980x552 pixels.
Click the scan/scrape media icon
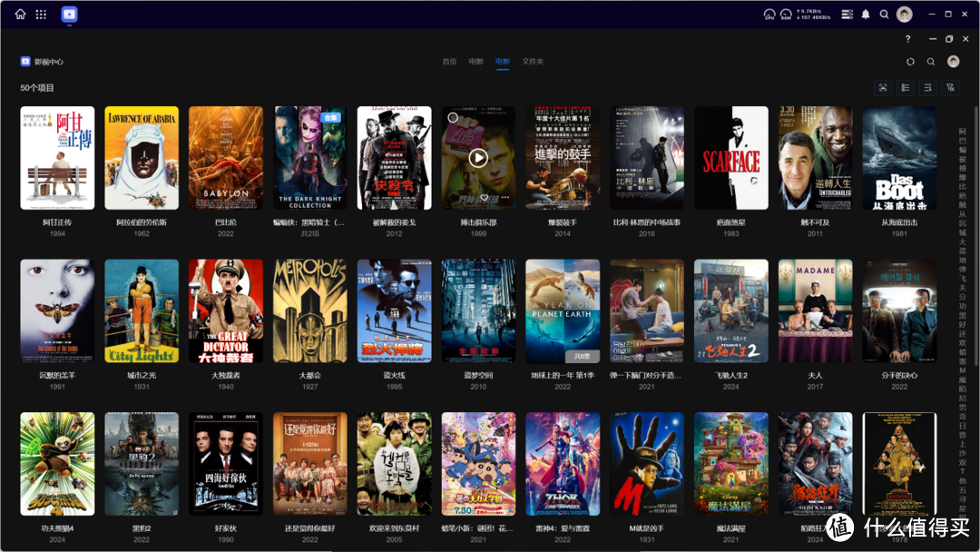pyautogui.click(x=882, y=88)
